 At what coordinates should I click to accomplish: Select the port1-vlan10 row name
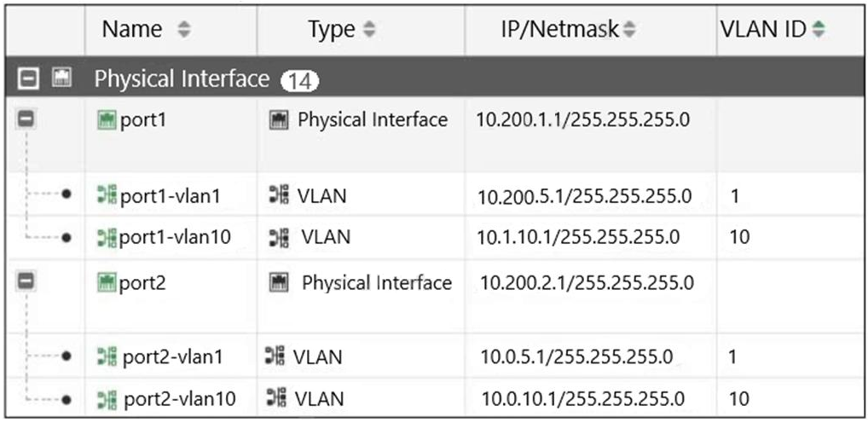175,236
